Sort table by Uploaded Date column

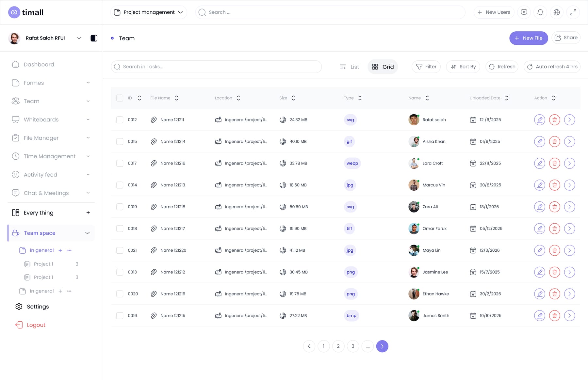click(x=507, y=98)
